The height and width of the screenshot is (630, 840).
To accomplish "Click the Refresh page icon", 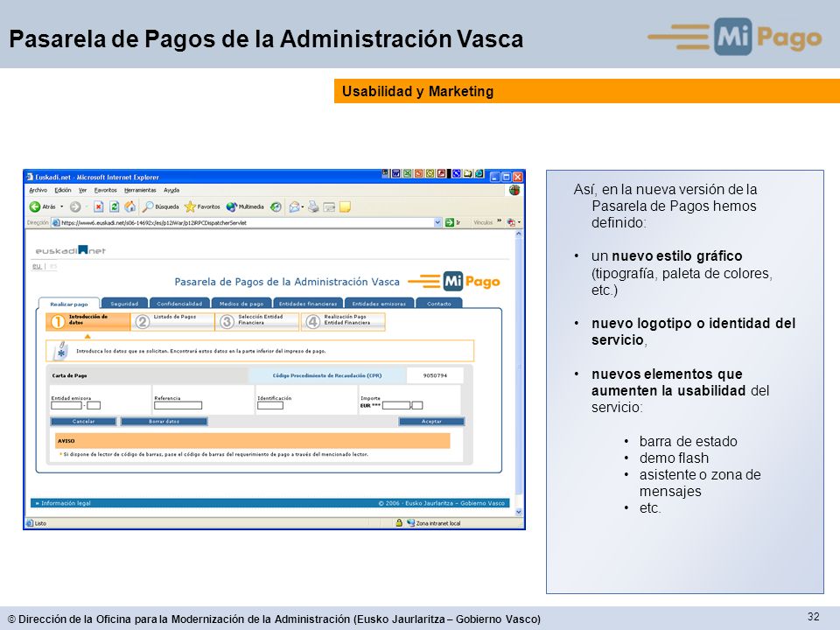I will coord(114,206).
